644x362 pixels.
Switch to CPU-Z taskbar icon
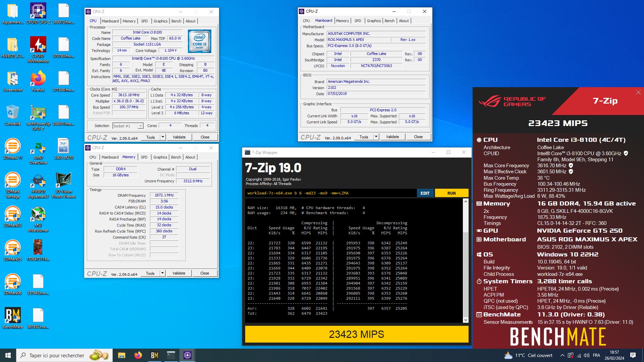187,355
